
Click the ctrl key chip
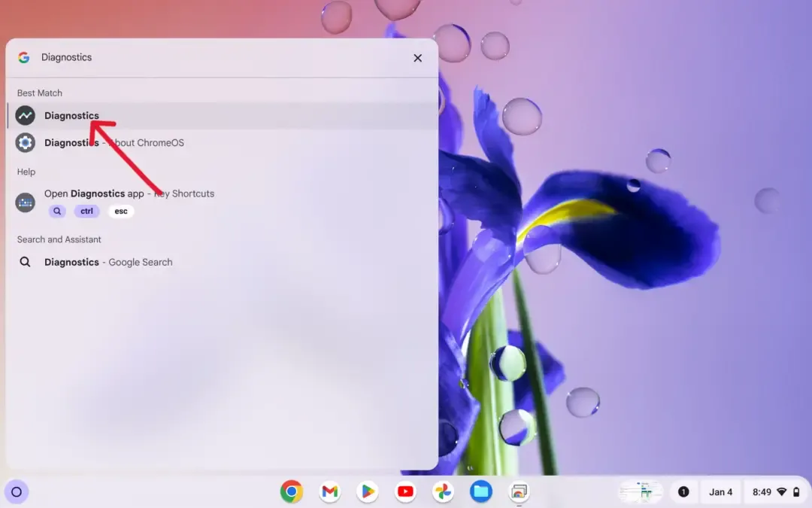(86, 211)
